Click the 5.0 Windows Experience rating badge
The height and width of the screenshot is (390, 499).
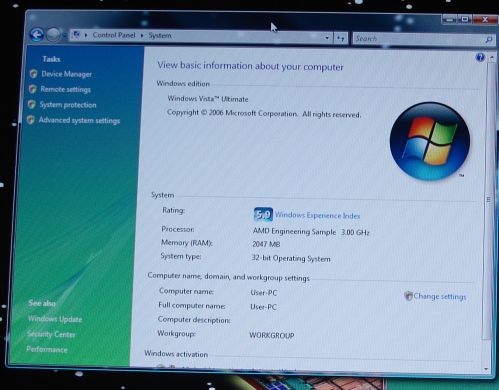click(x=263, y=214)
